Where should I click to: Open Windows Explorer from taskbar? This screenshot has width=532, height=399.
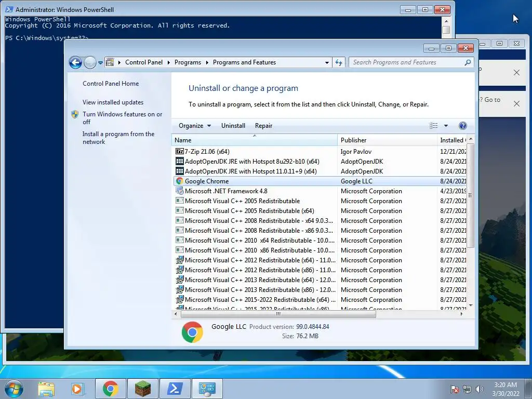pos(46,389)
